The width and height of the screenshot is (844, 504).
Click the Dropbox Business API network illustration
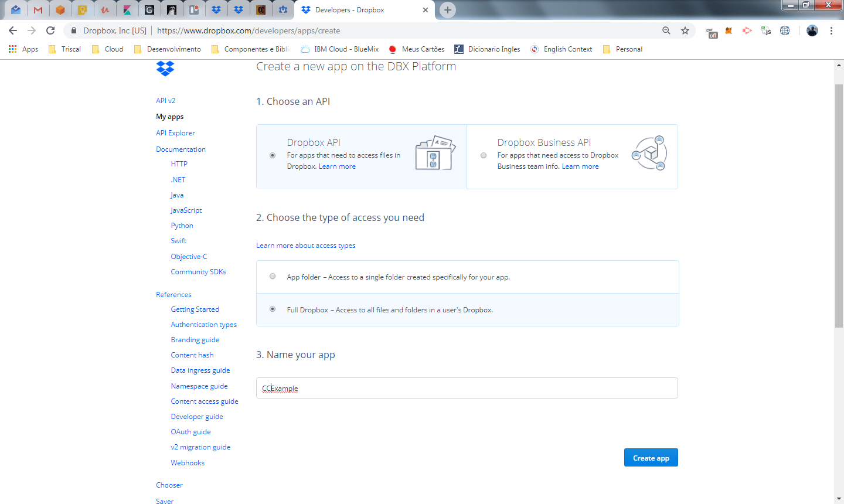(x=649, y=154)
